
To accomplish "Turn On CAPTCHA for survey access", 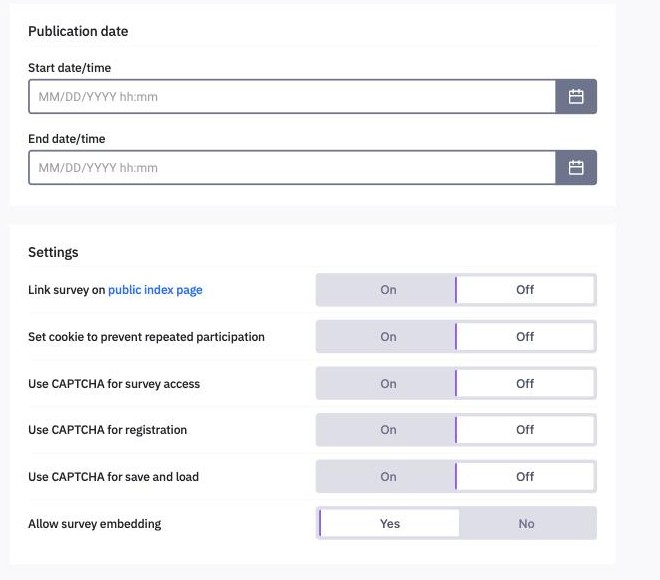I will click(386, 383).
